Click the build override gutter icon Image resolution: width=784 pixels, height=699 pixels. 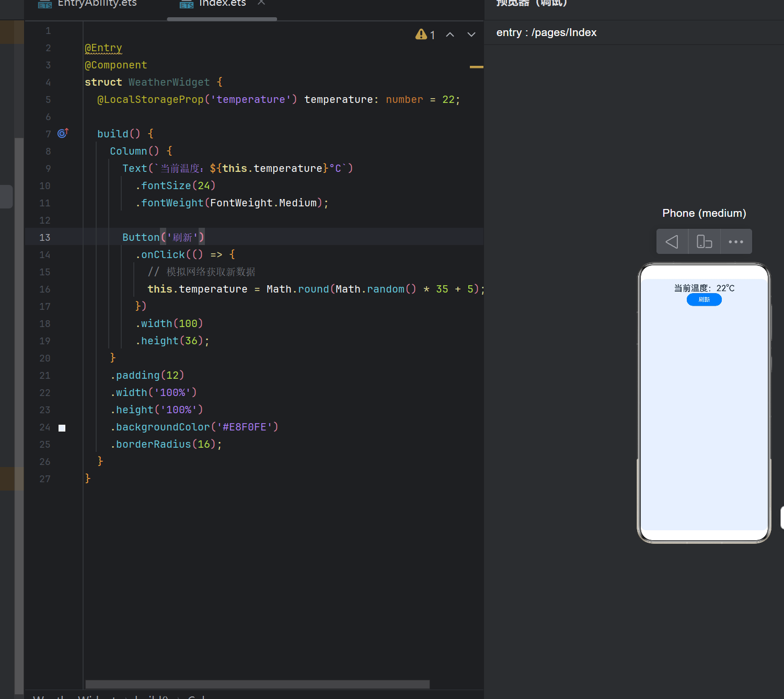(63, 133)
